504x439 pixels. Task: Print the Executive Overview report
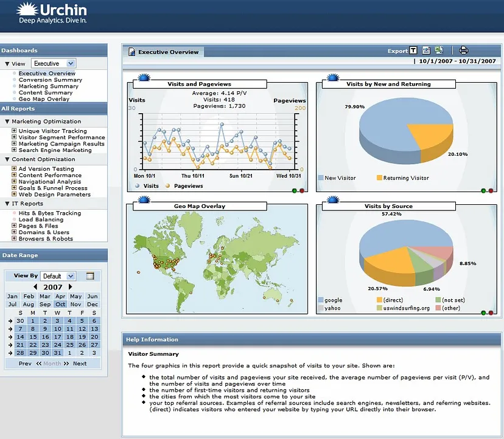click(x=464, y=51)
